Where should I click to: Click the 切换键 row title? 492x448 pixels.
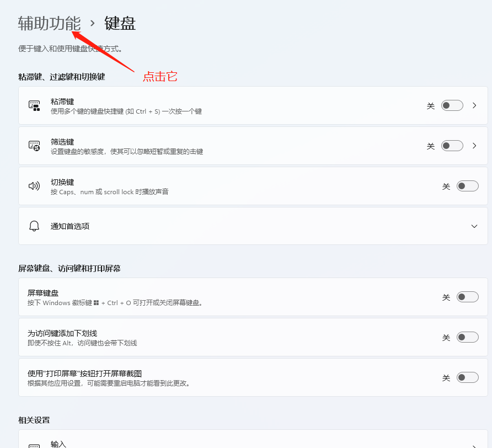point(62,182)
